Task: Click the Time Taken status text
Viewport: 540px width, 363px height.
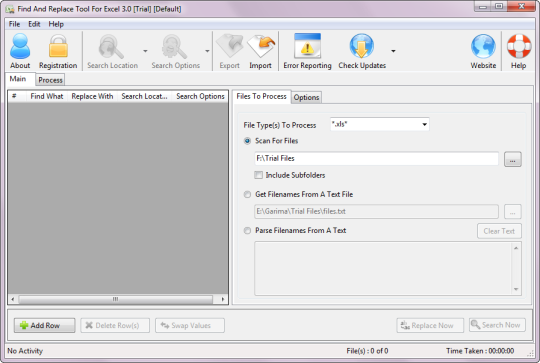Action: [480, 351]
